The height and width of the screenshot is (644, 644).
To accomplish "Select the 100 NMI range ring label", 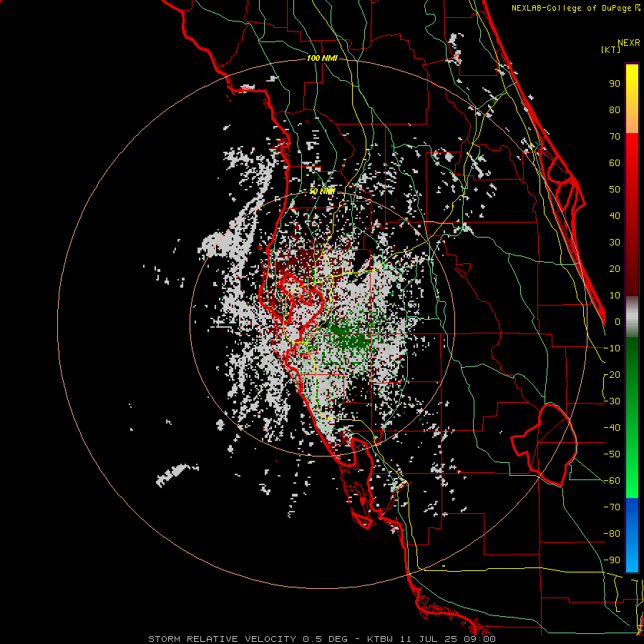I will coord(322,58).
